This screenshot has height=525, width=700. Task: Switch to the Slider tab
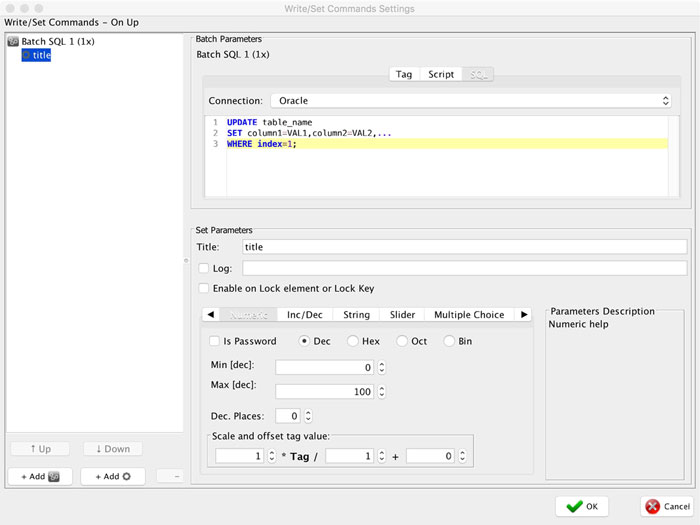402,315
